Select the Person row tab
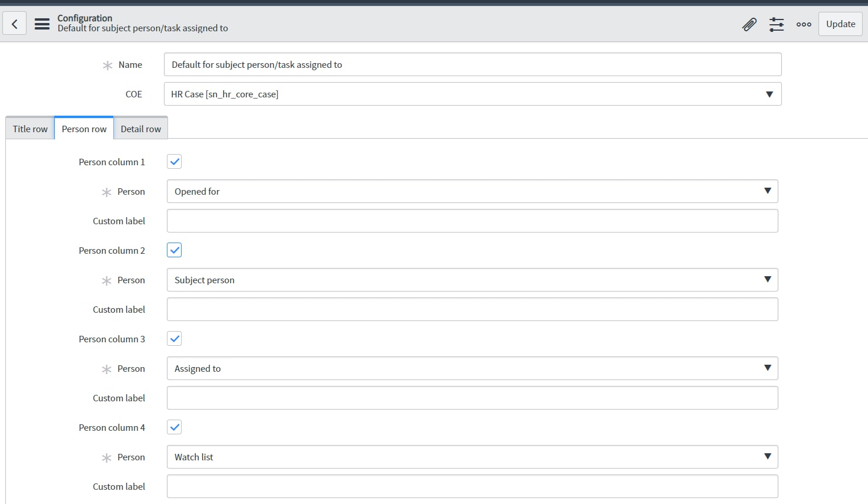This screenshot has width=868, height=504. tap(84, 129)
